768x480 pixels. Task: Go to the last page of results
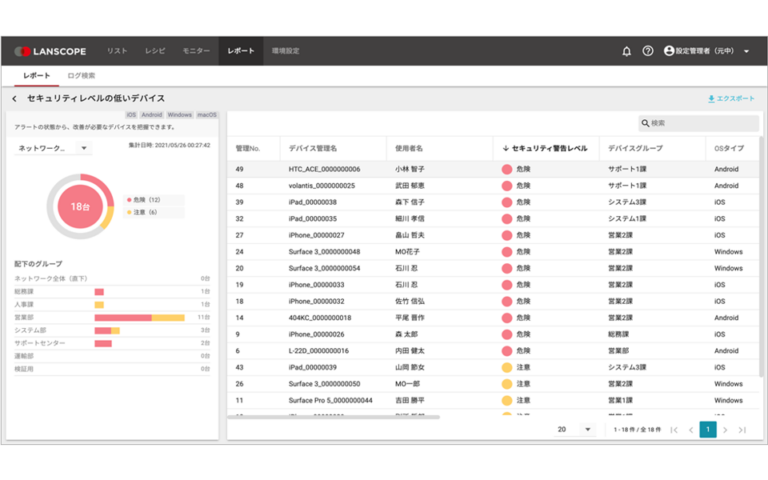742,429
